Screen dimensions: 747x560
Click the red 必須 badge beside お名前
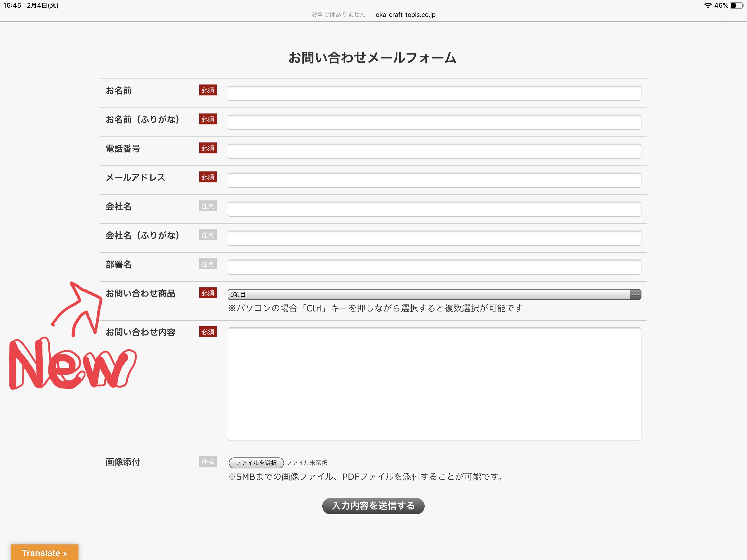(208, 90)
